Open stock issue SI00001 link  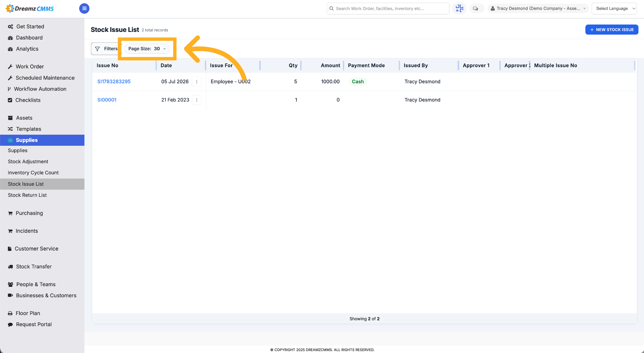pos(107,100)
